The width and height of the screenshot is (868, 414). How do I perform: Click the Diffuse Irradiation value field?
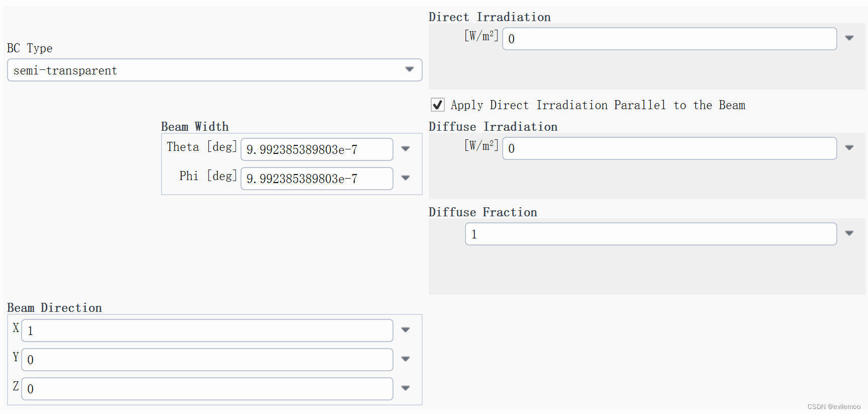(669, 148)
